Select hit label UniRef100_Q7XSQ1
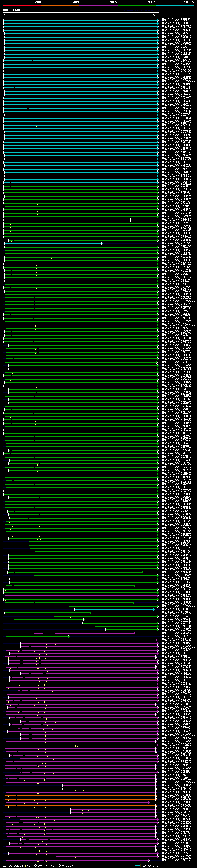197x868 pixels. click(176, 203)
